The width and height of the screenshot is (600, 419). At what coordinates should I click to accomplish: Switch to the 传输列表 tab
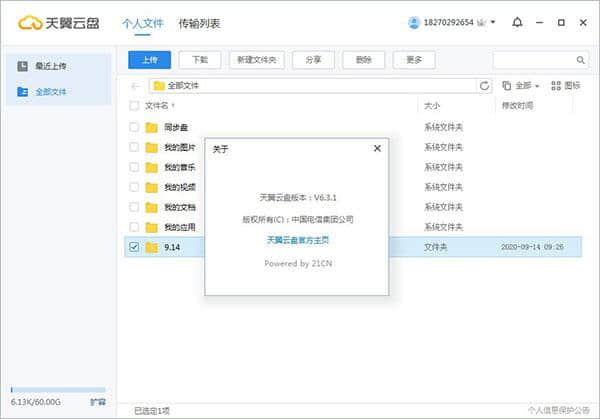[199, 22]
